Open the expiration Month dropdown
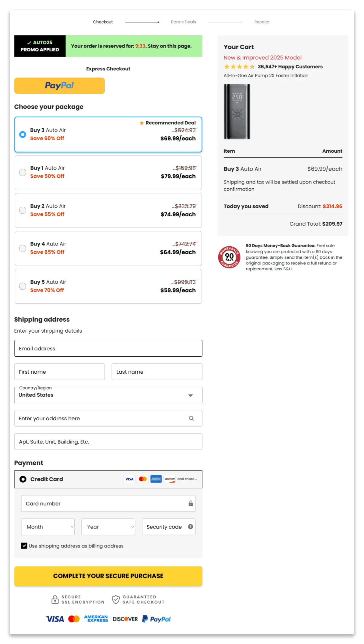This screenshot has height=644, width=364. coord(48,527)
